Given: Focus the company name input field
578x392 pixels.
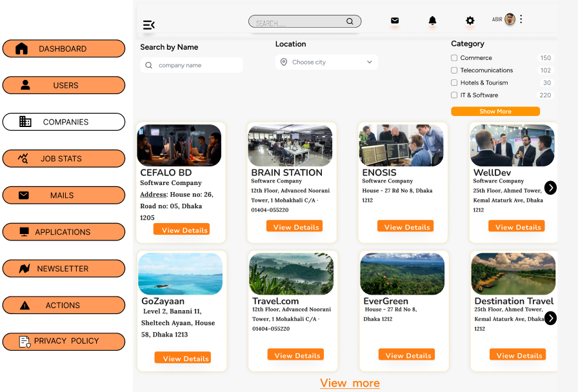Looking at the screenshot, I should tap(192, 65).
